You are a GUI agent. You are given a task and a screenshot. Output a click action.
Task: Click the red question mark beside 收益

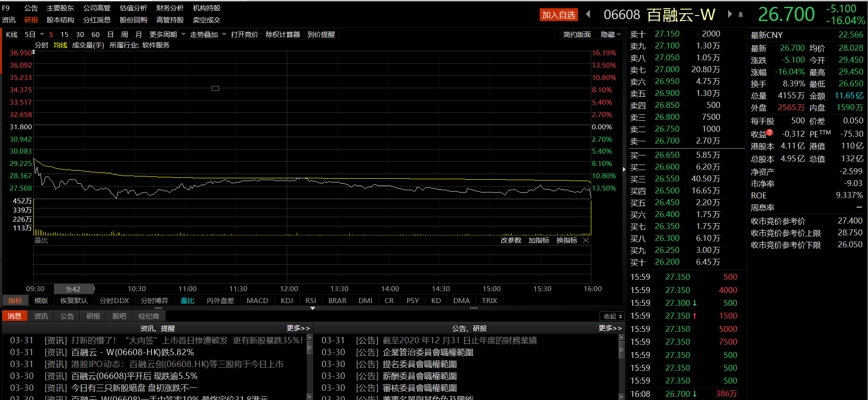tap(770, 133)
